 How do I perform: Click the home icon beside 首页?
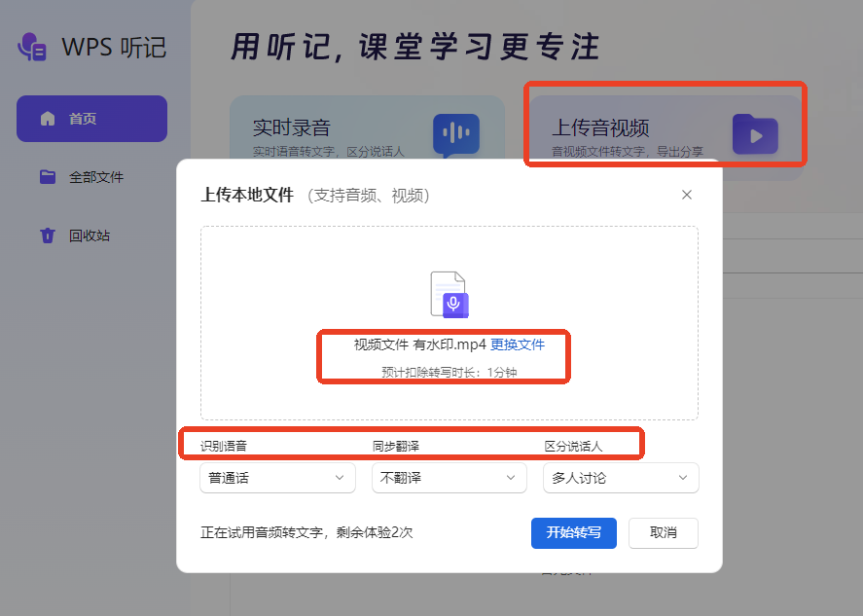pyautogui.click(x=48, y=119)
